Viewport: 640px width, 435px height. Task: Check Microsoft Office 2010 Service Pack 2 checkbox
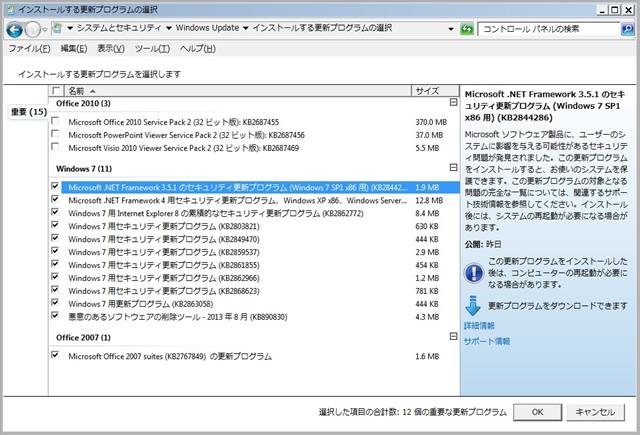[x=55, y=121]
